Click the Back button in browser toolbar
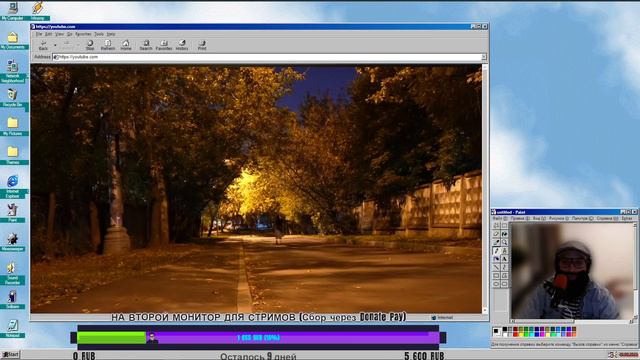This screenshot has height=360, width=640. (43, 45)
